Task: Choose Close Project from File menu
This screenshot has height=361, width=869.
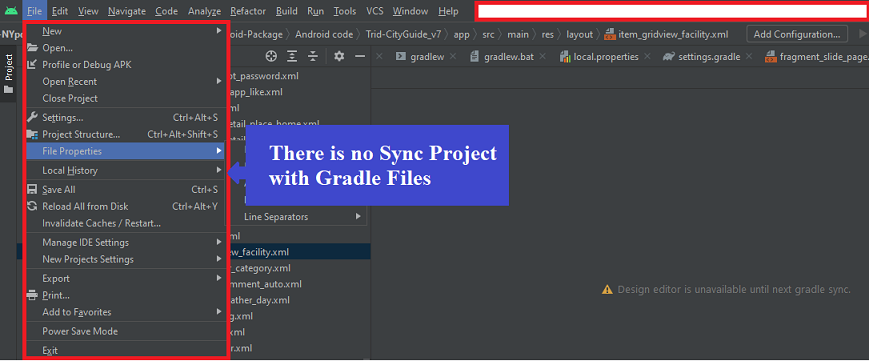Action: 70,98
